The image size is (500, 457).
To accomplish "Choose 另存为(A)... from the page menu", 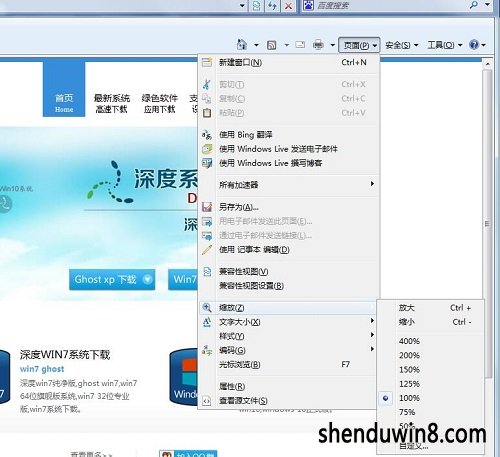I will click(x=289, y=207).
